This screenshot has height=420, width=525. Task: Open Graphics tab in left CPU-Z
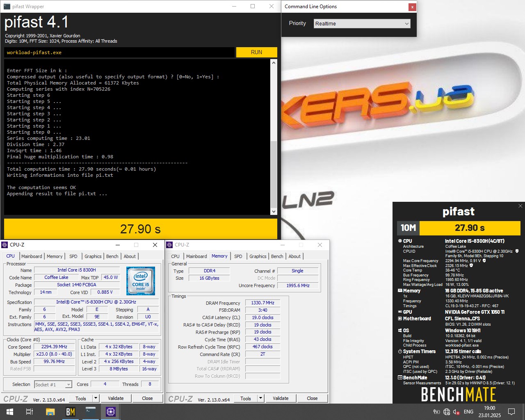(x=93, y=256)
